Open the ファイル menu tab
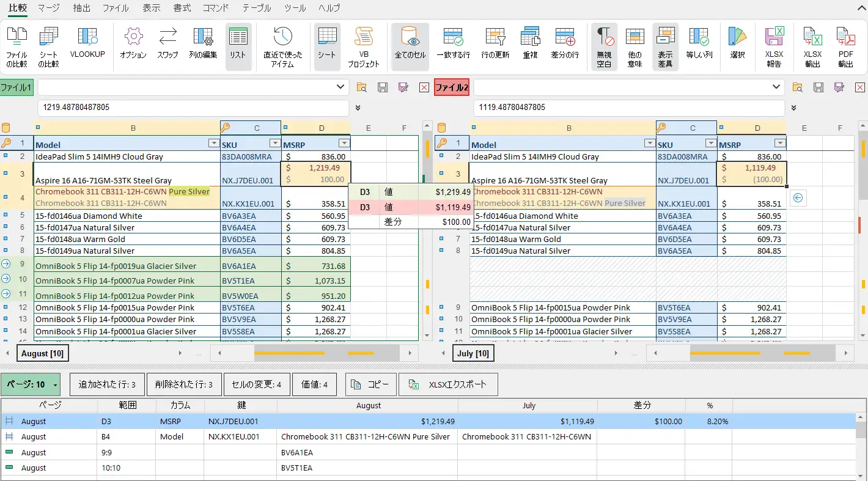The image size is (868, 481). click(x=116, y=9)
